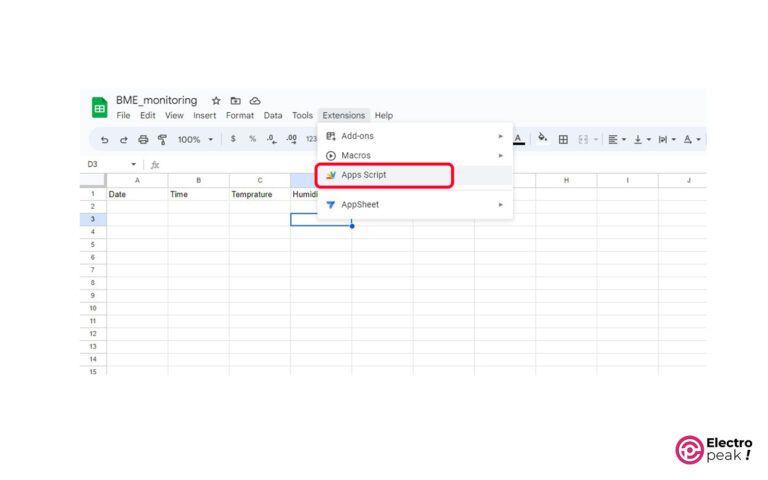
Task: Activate the paint format roller
Action: (x=162, y=140)
